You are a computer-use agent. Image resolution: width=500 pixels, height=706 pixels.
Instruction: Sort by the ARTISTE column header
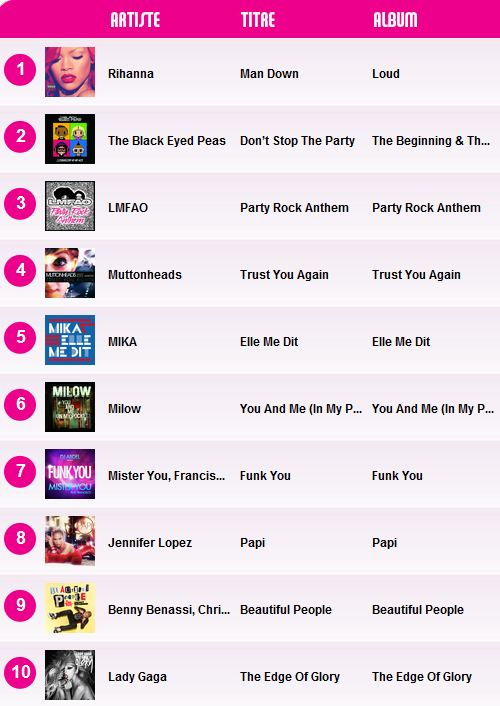coord(135,20)
